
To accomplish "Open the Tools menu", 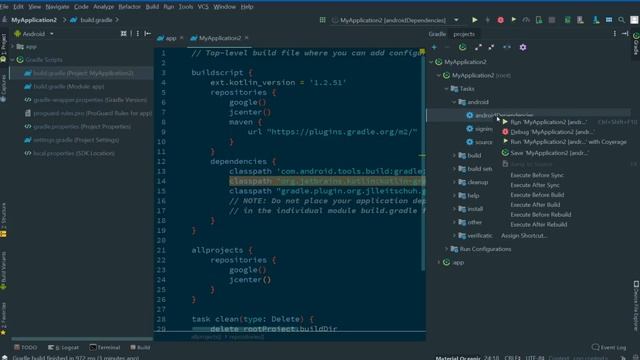I will click(x=186, y=7).
